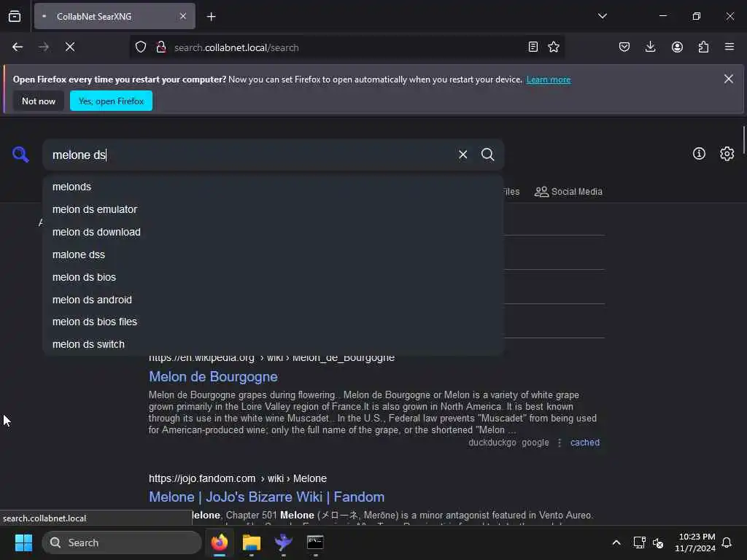
Task: Open the Learn more link
Action: click(549, 79)
